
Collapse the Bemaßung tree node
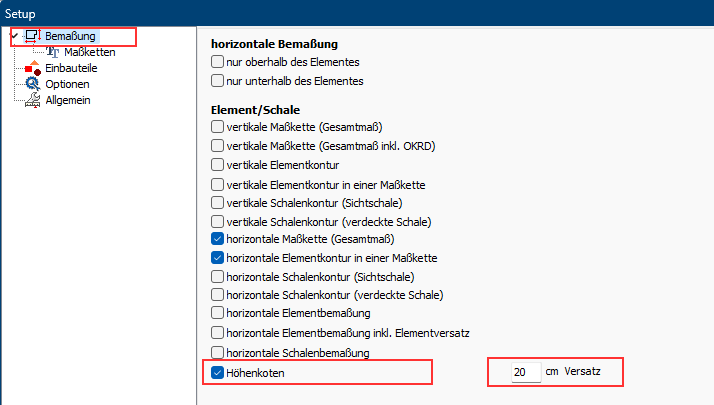tap(15, 36)
